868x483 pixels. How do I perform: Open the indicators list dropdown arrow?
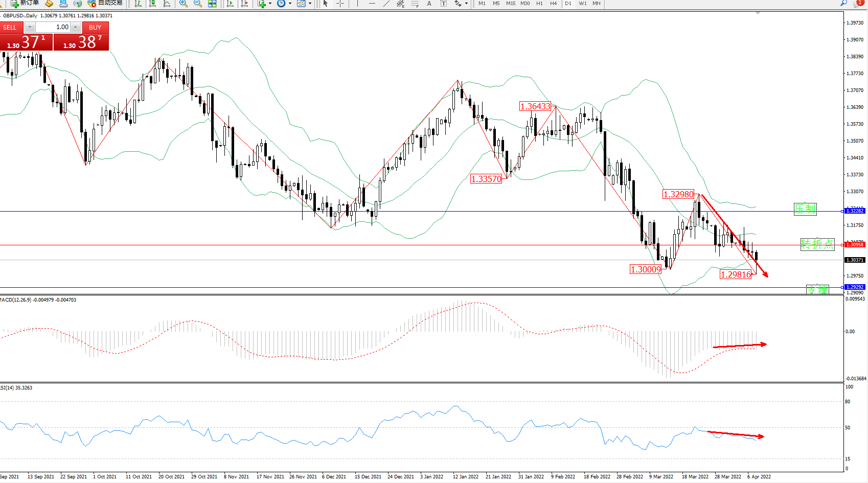[x=270, y=4]
